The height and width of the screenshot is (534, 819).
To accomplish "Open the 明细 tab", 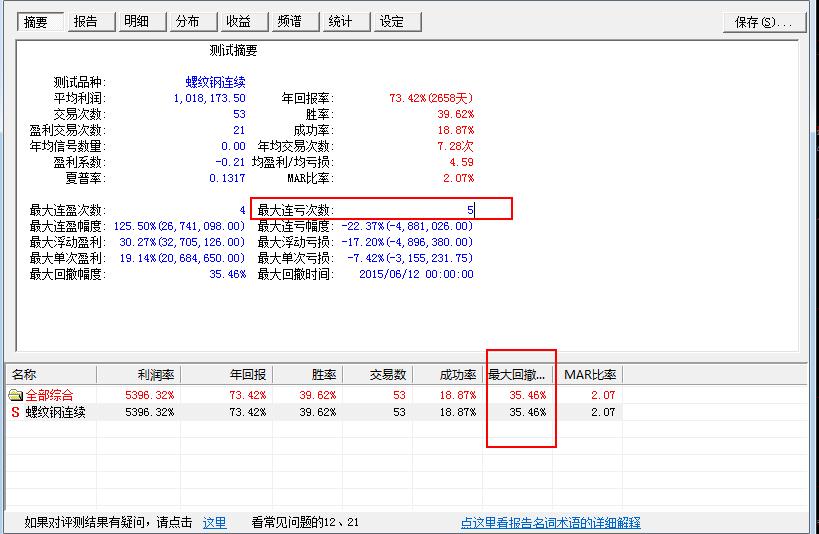I will tap(142, 21).
